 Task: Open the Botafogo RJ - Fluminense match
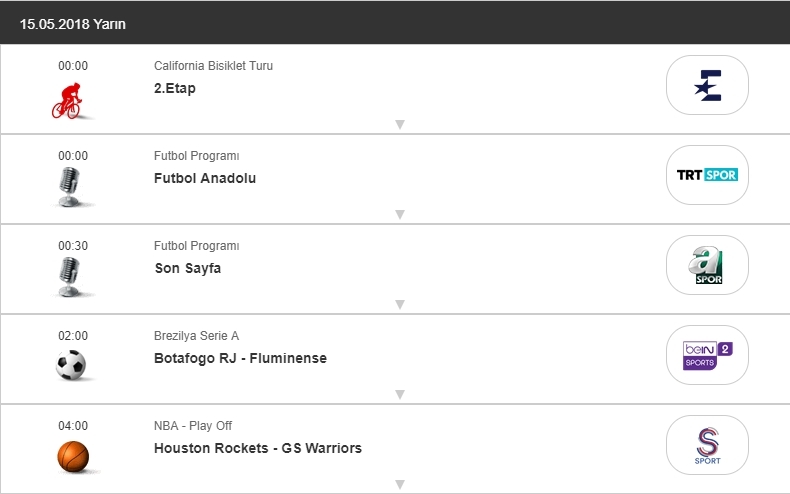pyautogui.click(x=240, y=358)
